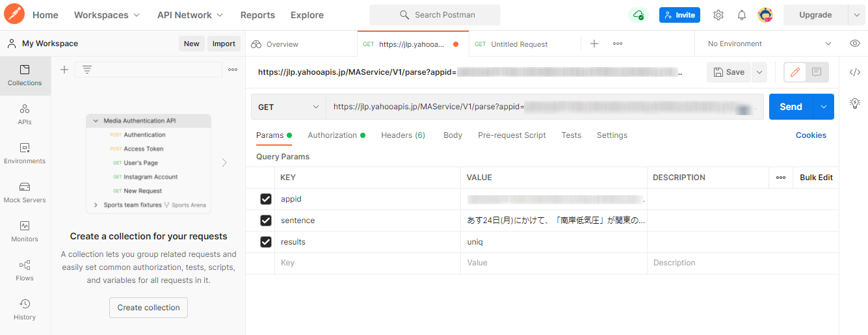Image resolution: width=868 pixels, height=335 pixels.
Task: Open the Monitors sidebar section
Action: (x=25, y=232)
